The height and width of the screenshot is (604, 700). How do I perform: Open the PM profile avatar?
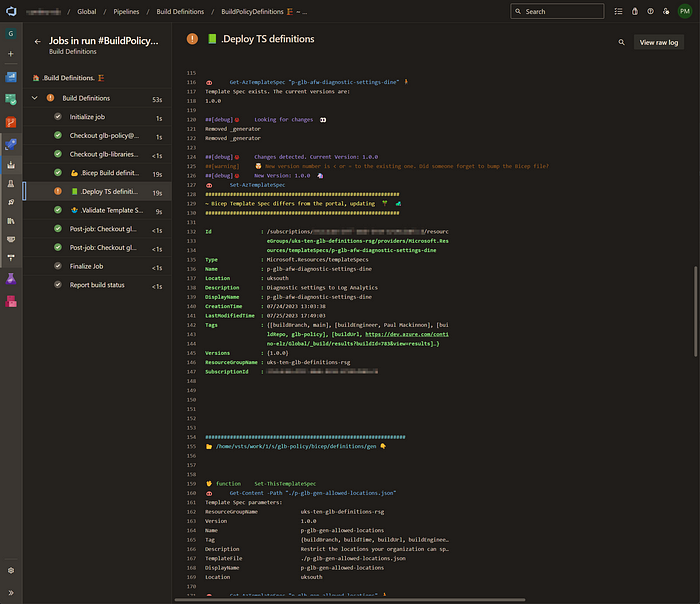(x=685, y=11)
